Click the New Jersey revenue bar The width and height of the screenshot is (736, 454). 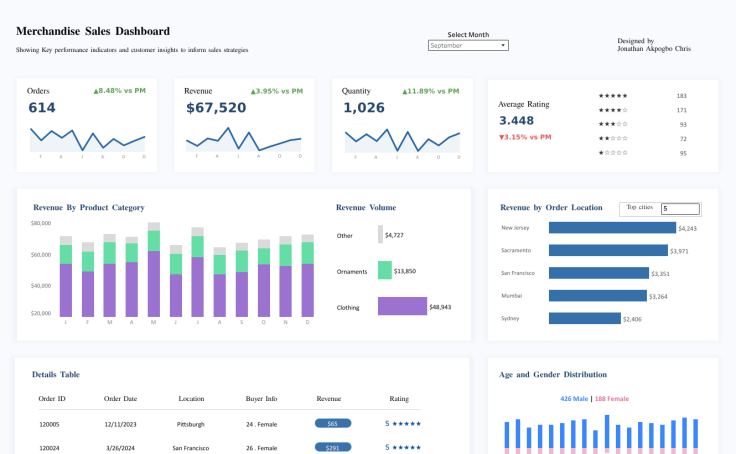click(x=612, y=228)
